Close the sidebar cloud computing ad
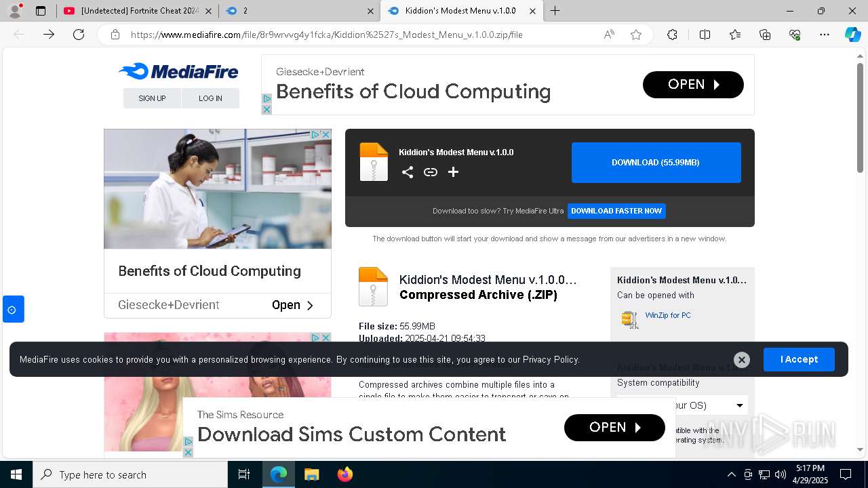This screenshot has height=488, width=868. [325, 135]
